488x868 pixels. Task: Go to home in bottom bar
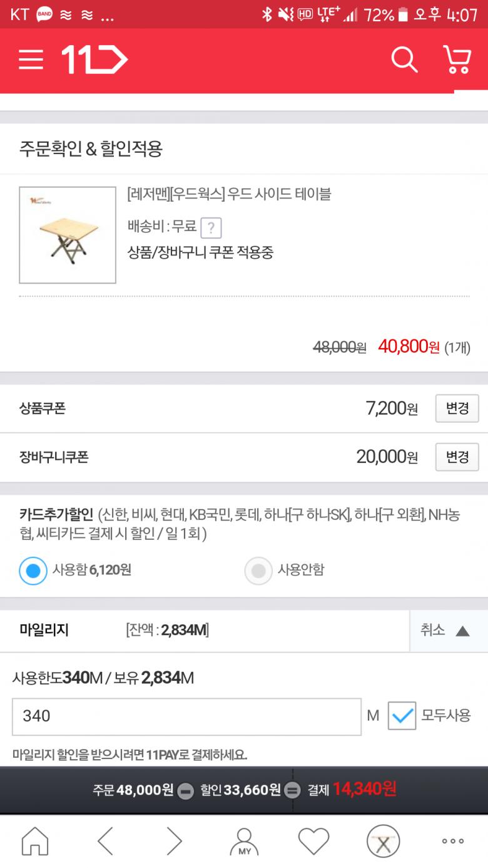[35, 841]
